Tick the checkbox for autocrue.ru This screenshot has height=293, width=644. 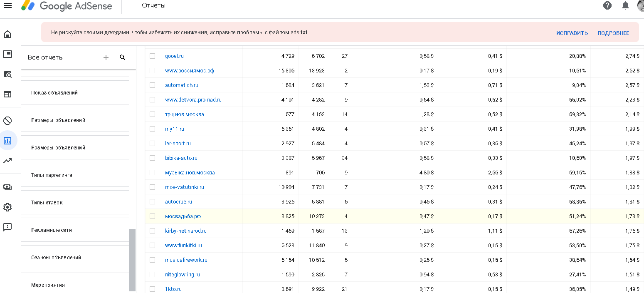pos(152,201)
